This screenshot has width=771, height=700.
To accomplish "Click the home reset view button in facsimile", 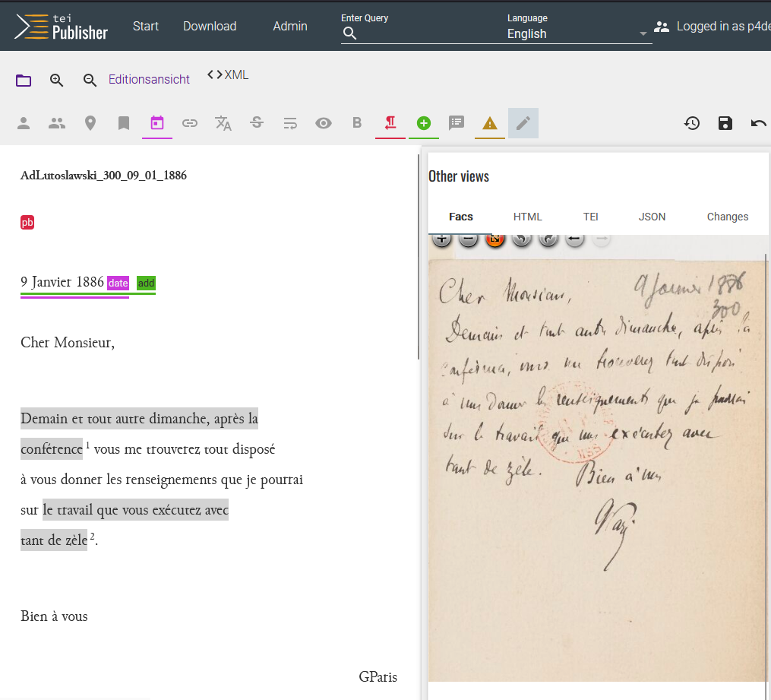I will click(496, 238).
